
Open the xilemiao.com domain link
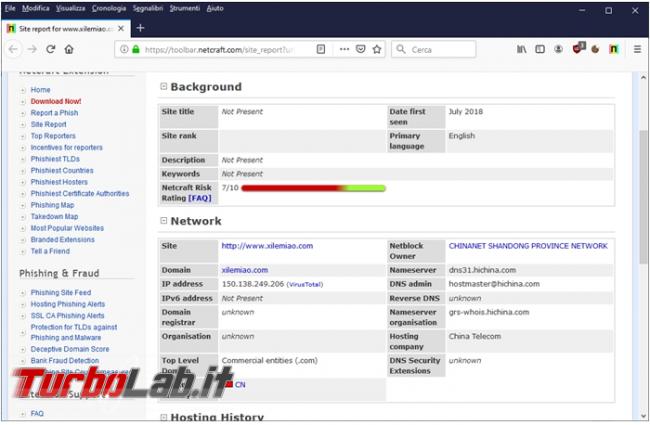[245, 270]
